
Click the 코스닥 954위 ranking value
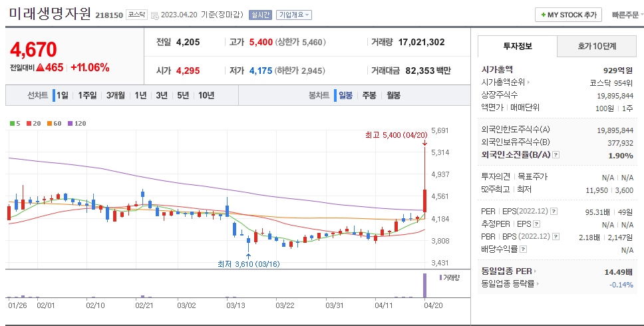(611, 83)
